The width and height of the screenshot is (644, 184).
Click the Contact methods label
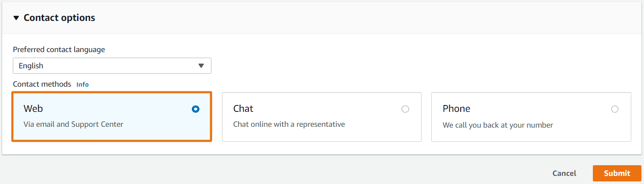tap(42, 84)
